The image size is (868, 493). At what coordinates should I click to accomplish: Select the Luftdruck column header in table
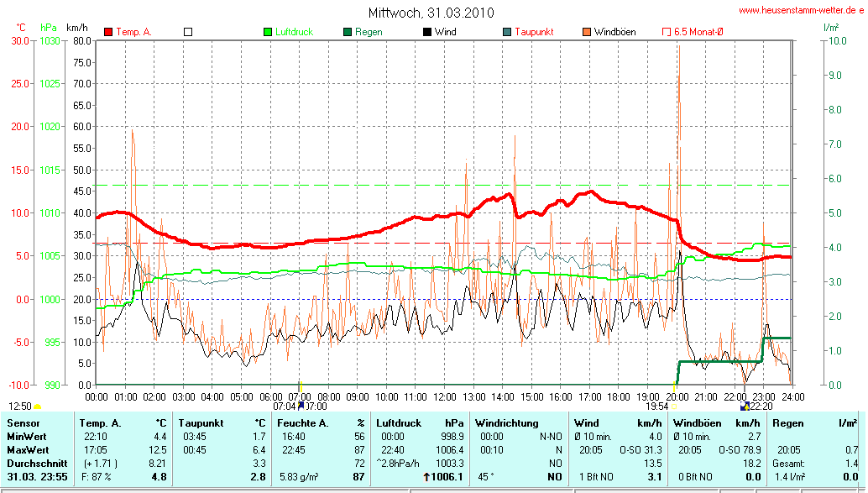[398, 423]
